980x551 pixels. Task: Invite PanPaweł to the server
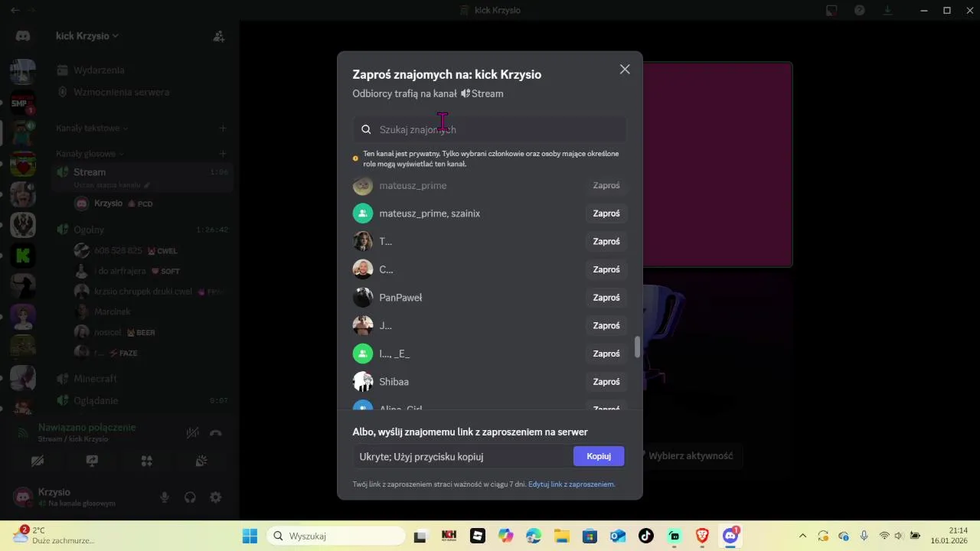click(x=606, y=298)
